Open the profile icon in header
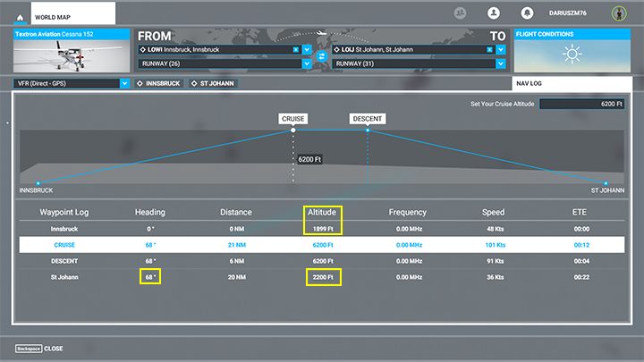Screen dimensions: 644x362 493,13
